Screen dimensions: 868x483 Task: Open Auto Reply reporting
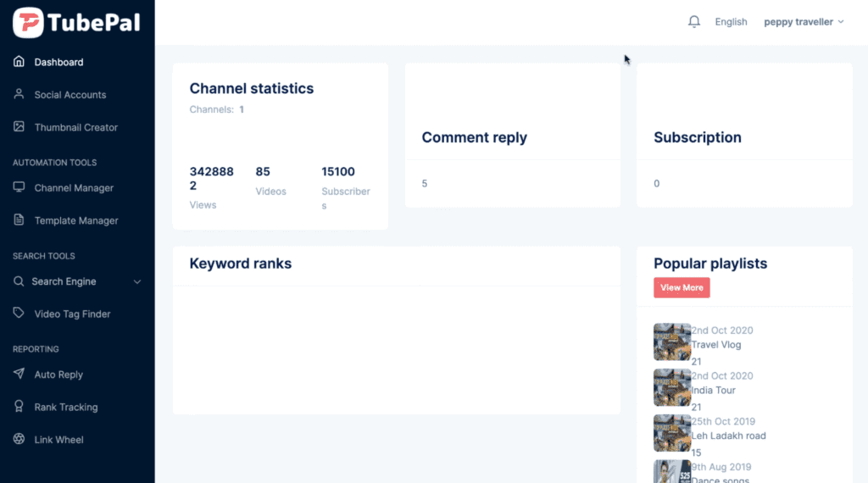(x=58, y=374)
